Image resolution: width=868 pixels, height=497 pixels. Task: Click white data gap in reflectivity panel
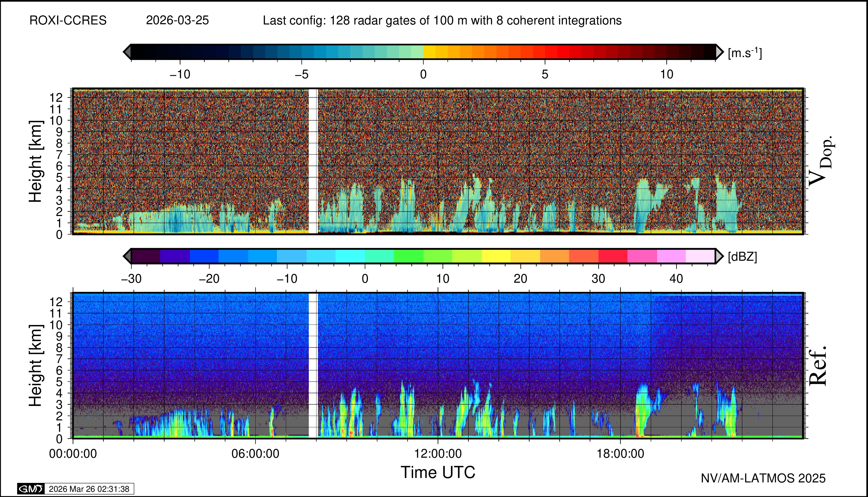[x=313, y=365]
